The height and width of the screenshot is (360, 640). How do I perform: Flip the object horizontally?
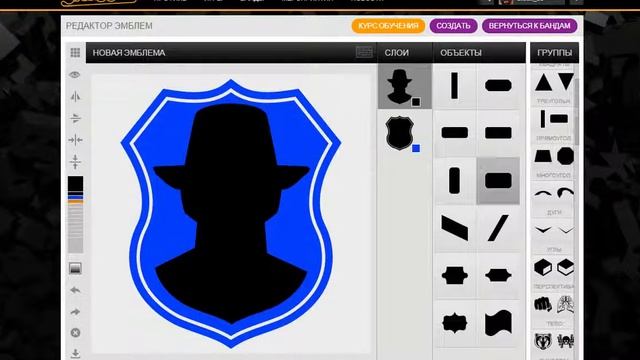tap(75, 96)
